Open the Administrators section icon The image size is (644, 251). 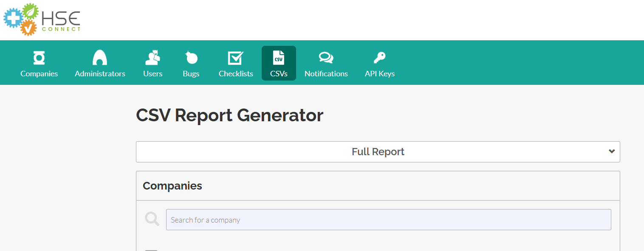point(100,58)
